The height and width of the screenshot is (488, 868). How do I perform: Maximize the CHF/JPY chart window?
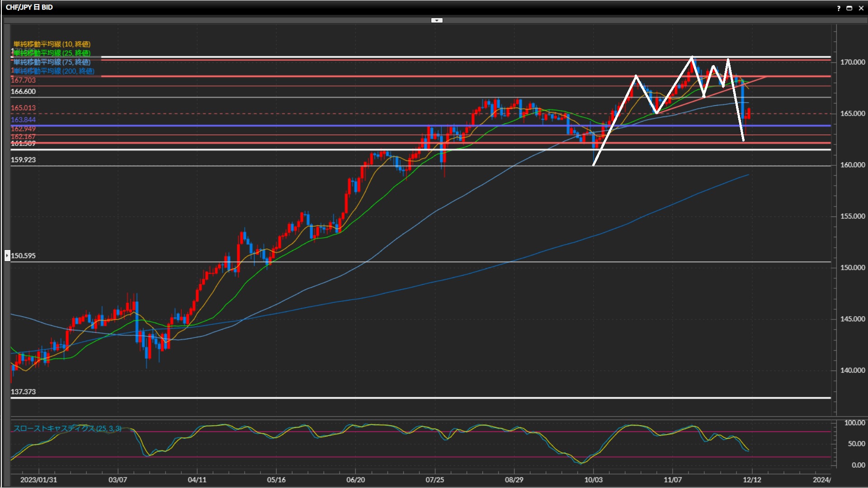click(849, 8)
